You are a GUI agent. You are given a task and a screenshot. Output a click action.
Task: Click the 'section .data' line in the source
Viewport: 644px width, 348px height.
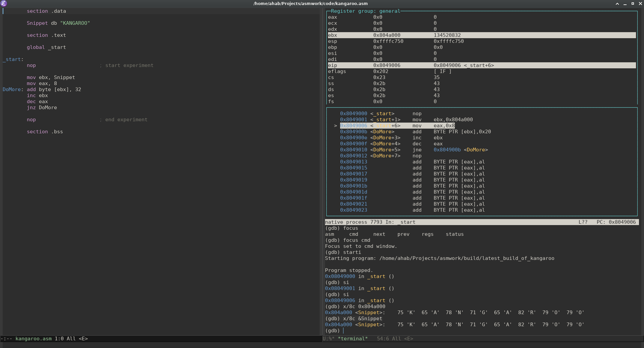tap(46, 11)
